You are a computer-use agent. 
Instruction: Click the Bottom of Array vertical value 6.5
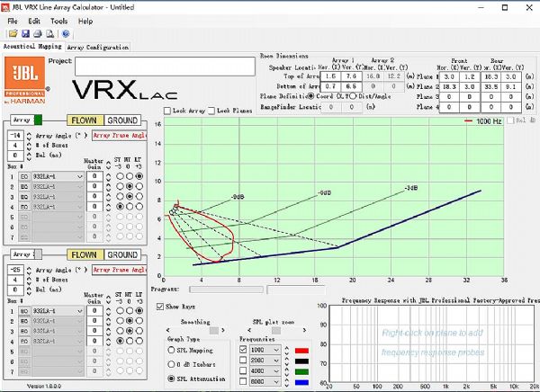pyautogui.click(x=351, y=86)
